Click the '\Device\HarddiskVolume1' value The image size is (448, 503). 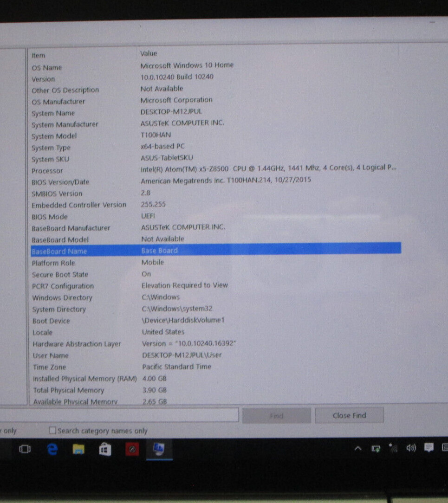click(x=183, y=320)
